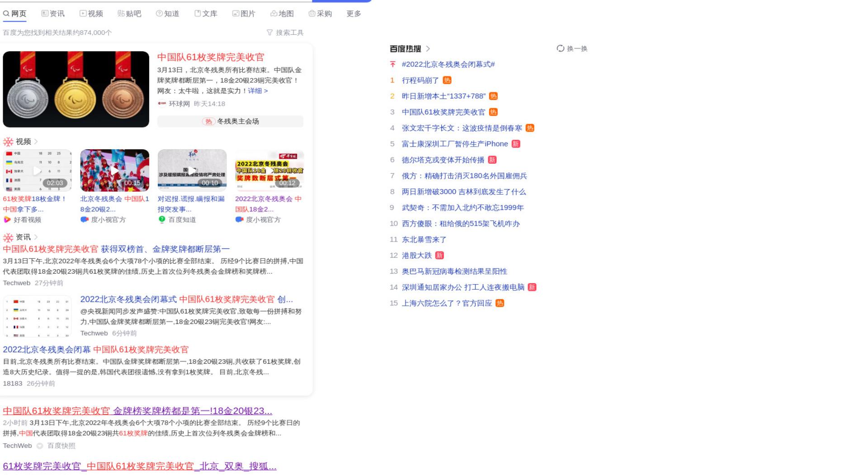Open hot search 港股大跌
This screenshot has height=475, width=868.
417,255
